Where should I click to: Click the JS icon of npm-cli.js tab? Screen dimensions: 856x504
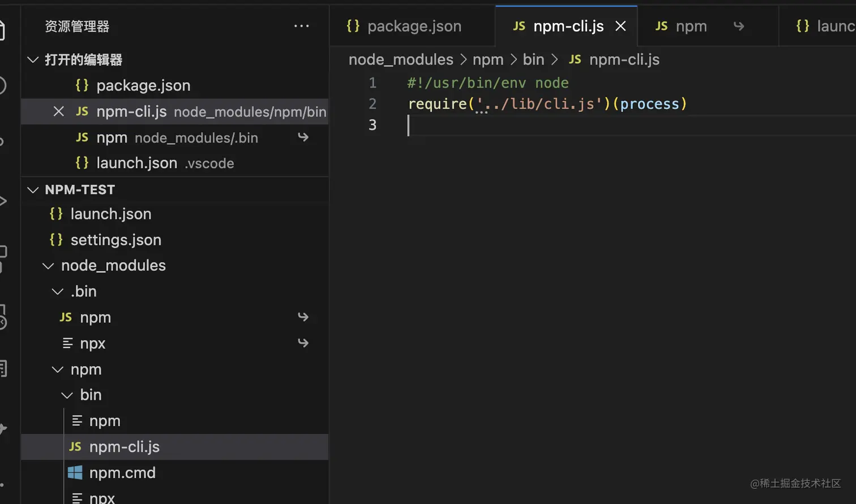[x=519, y=26]
